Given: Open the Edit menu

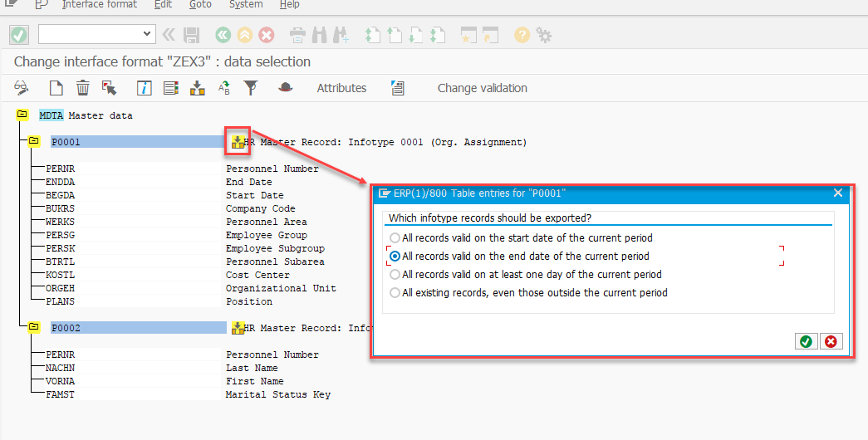Looking at the screenshot, I should click(163, 4).
